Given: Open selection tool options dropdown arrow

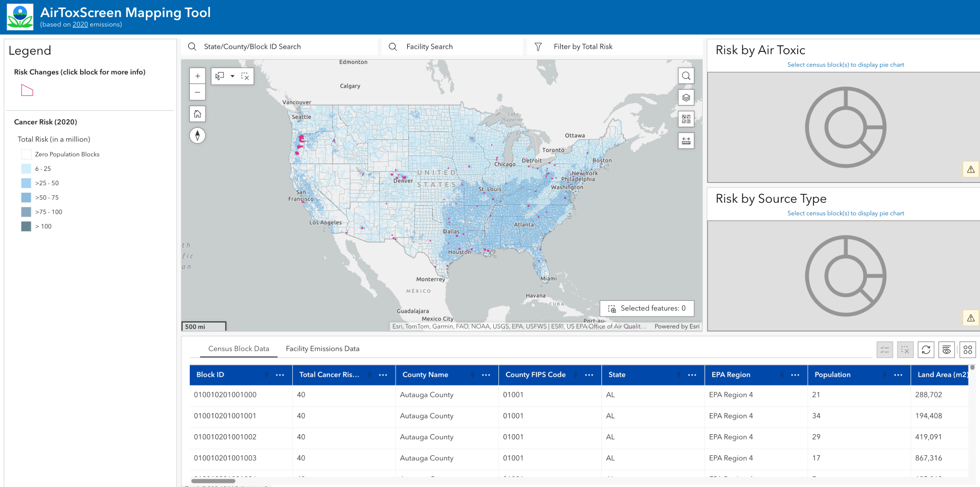Looking at the screenshot, I should pos(233,76).
